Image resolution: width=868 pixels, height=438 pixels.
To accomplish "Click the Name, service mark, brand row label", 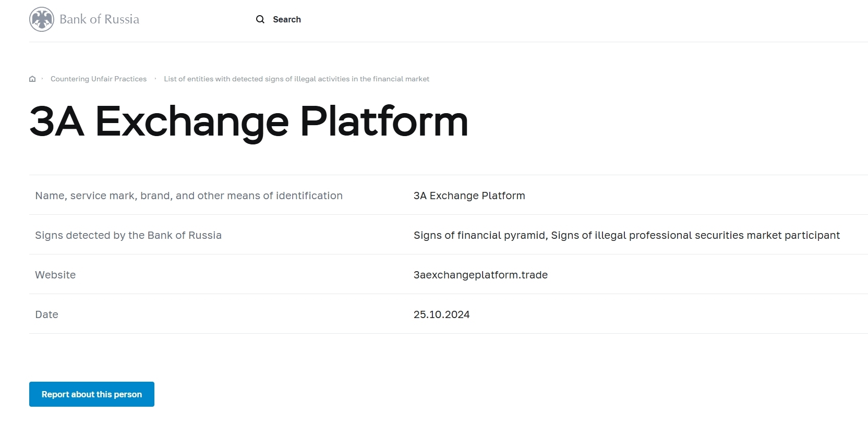I will (189, 196).
